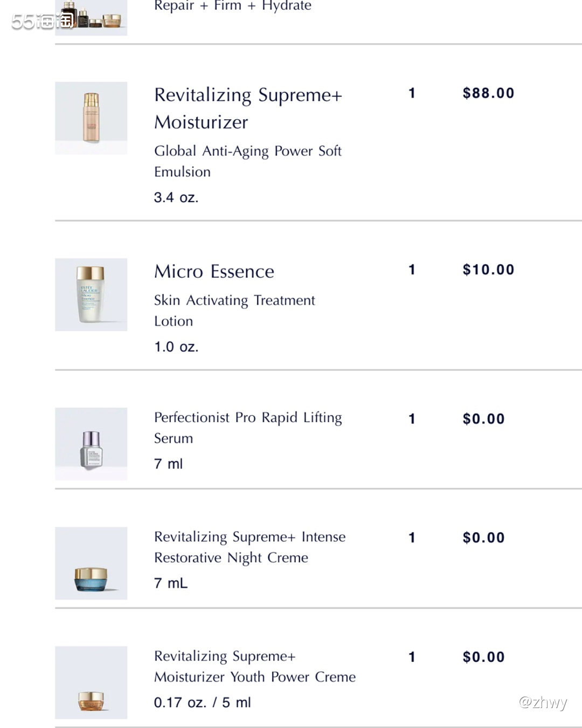Click the Youth Power Creme jar thumbnail
Image resolution: width=582 pixels, height=728 pixels.
click(x=91, y=682)
